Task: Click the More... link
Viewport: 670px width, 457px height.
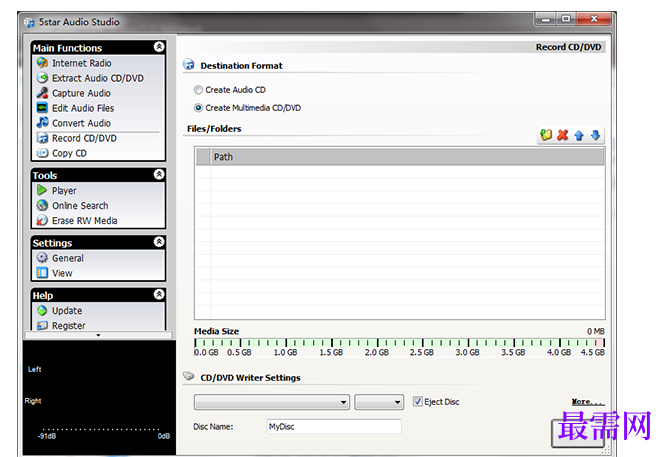Action: pos(588,401)
